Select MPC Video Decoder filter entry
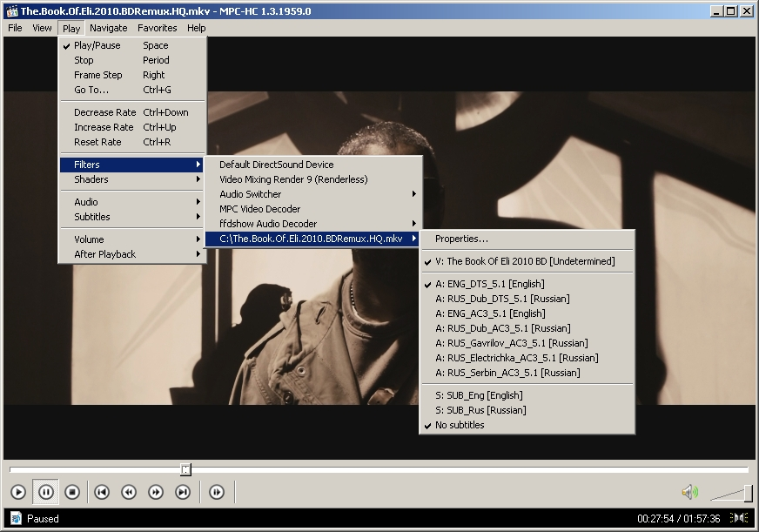The height and width of the screenshot is (532, 759). 259,209
